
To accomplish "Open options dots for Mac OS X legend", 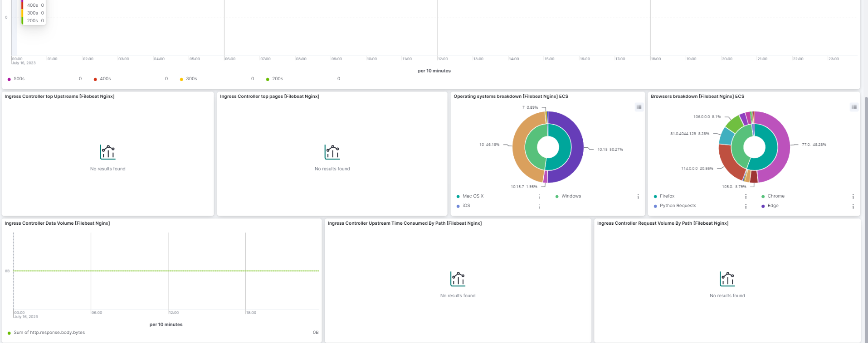I will pos(539,196).
